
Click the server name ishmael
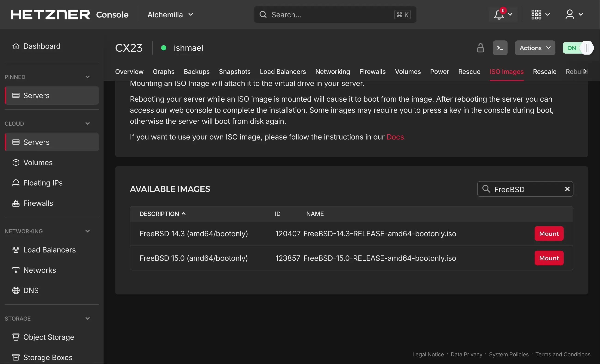(188, 48)
